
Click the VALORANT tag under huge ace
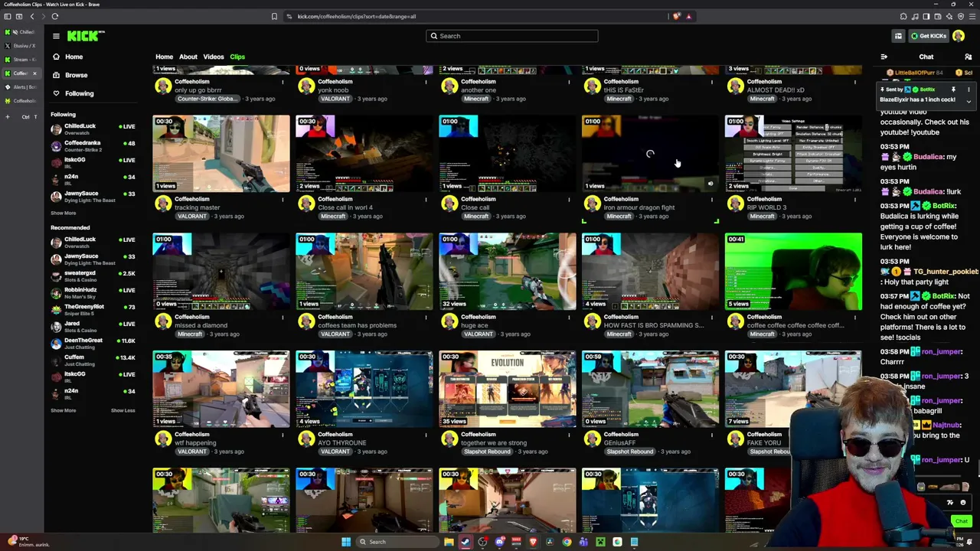coord(479,334)
